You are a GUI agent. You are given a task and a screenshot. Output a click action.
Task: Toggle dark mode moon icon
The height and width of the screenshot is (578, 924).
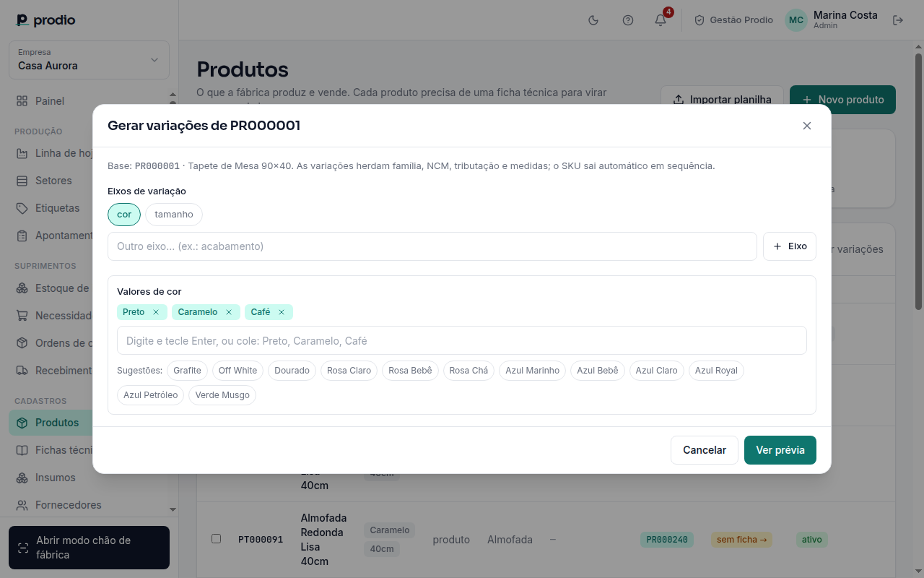point(593,20)
